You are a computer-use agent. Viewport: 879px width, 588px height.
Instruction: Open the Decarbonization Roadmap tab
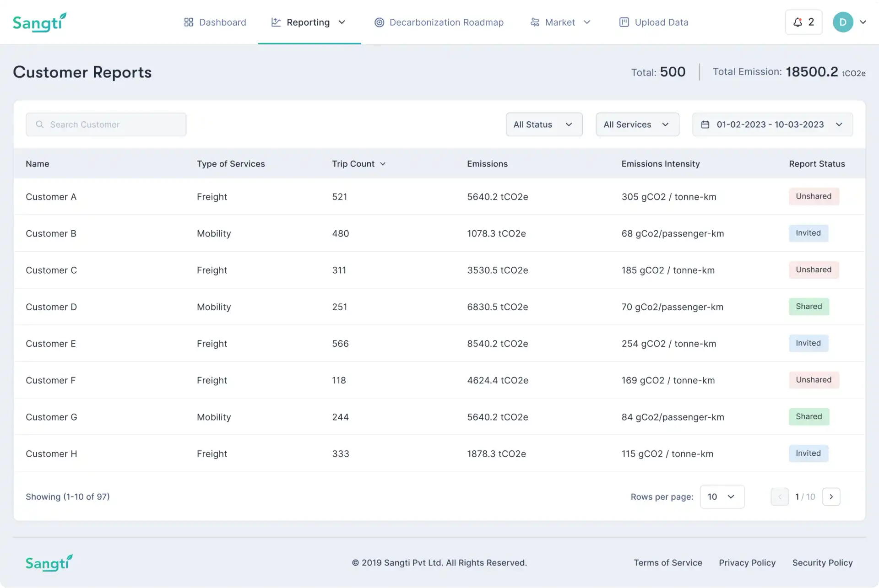(439, 22)
